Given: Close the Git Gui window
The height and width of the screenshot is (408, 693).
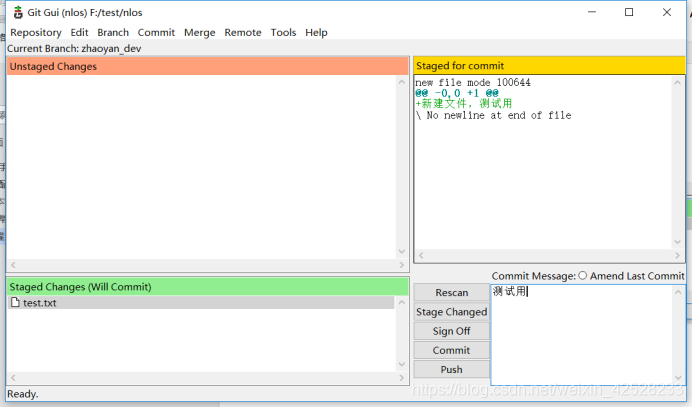Looking at the screenshot, I should pyautogui.click(x=667, y=12).
